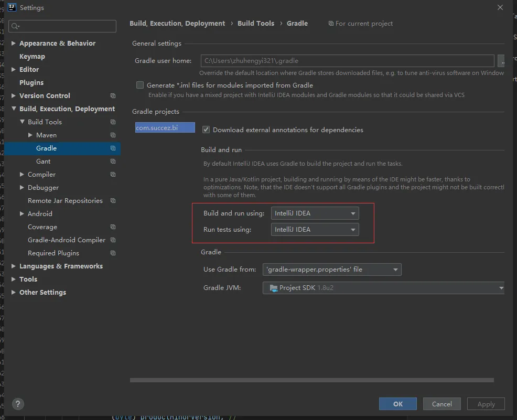This screenshot has width=517, height=420.
Task: Click the project-scope icon beside Coverage
Action: click(x=113, y=227)
